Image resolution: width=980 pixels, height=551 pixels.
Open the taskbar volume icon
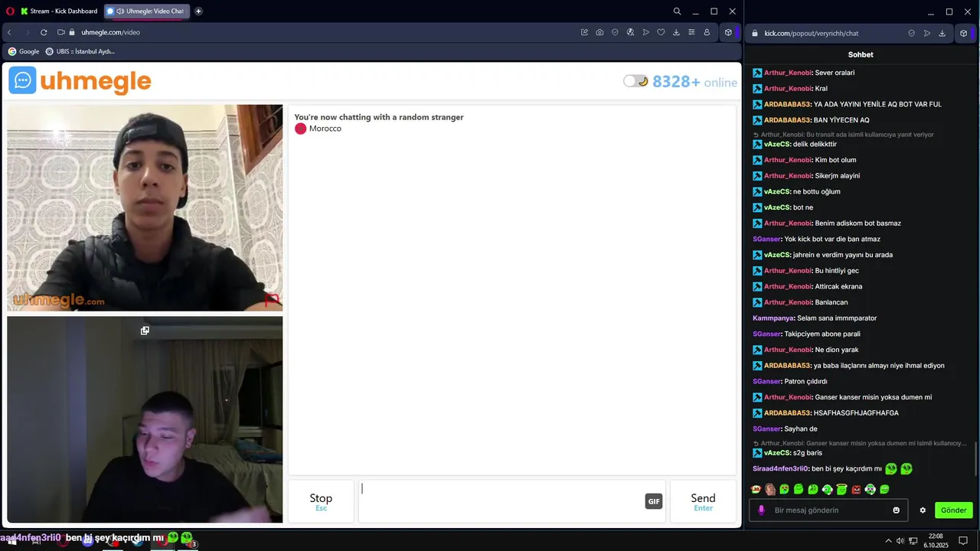[900, 541]
